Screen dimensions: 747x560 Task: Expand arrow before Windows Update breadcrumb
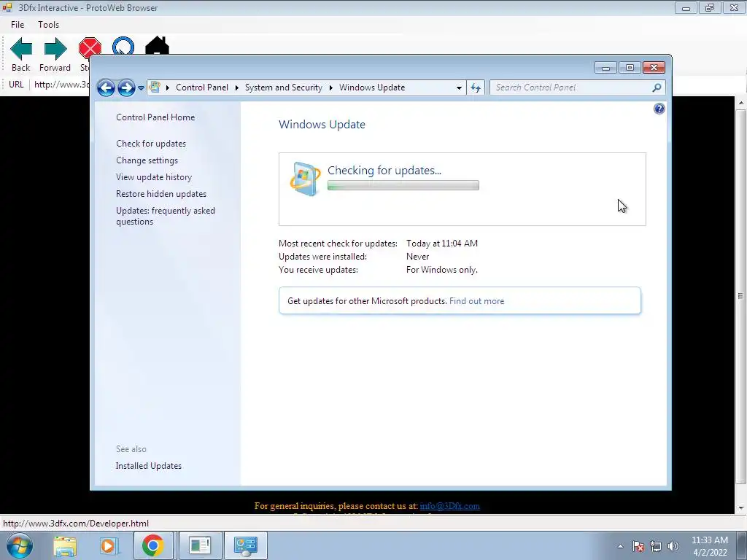[330, 87]
